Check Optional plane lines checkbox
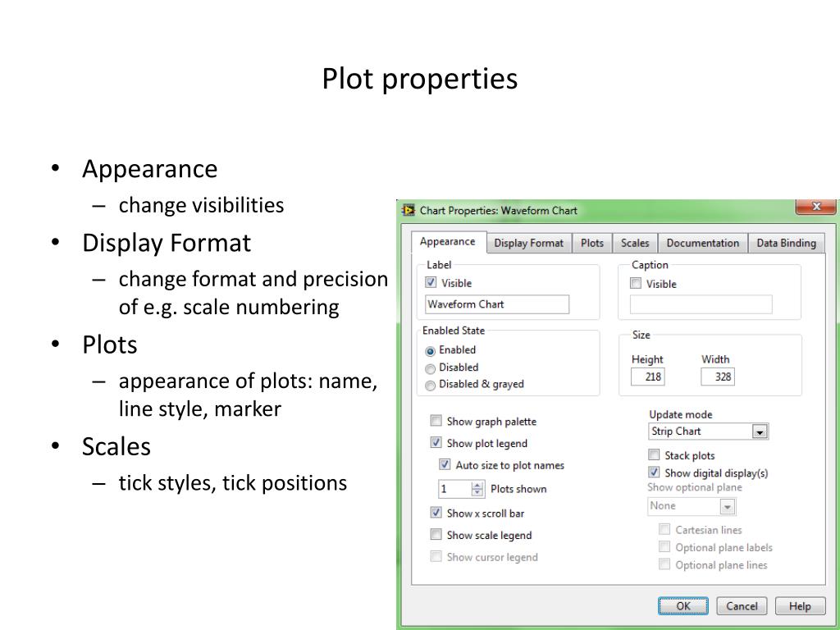 tap(664, 564)
